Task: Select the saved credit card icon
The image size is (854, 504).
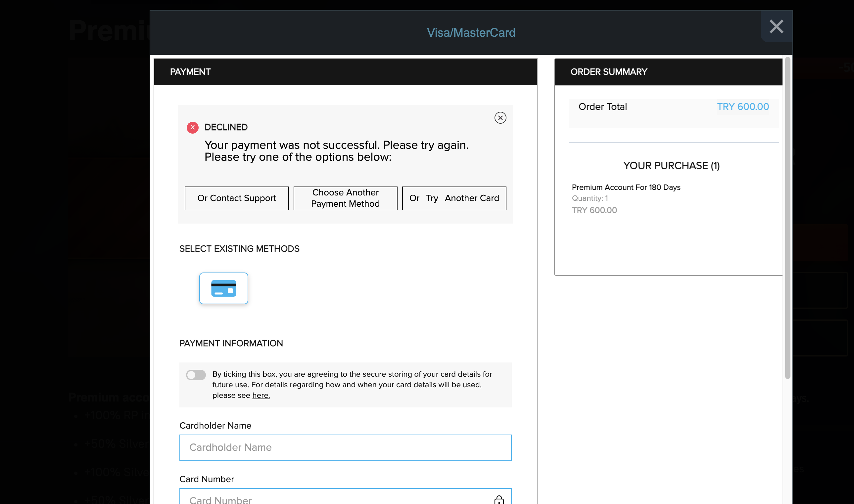Action: coord(223,288)
